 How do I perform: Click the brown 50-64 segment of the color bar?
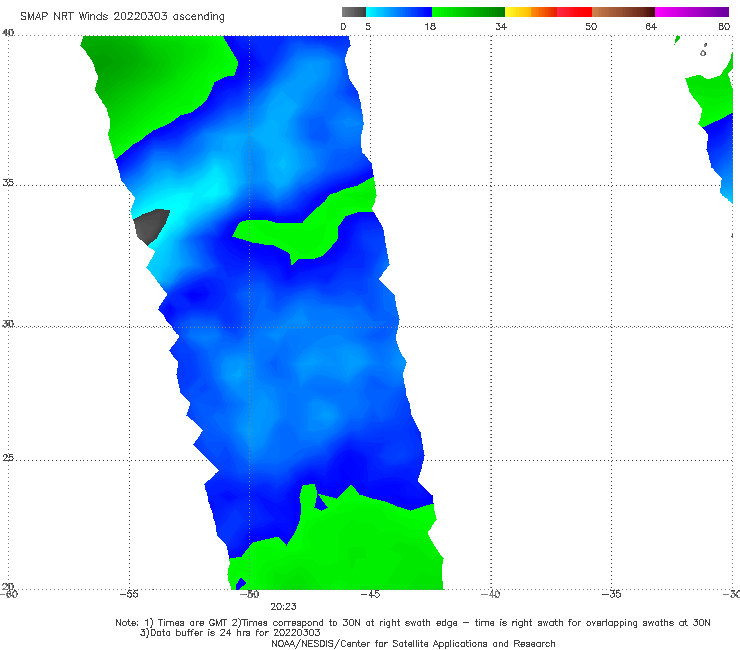coord(623,12)
